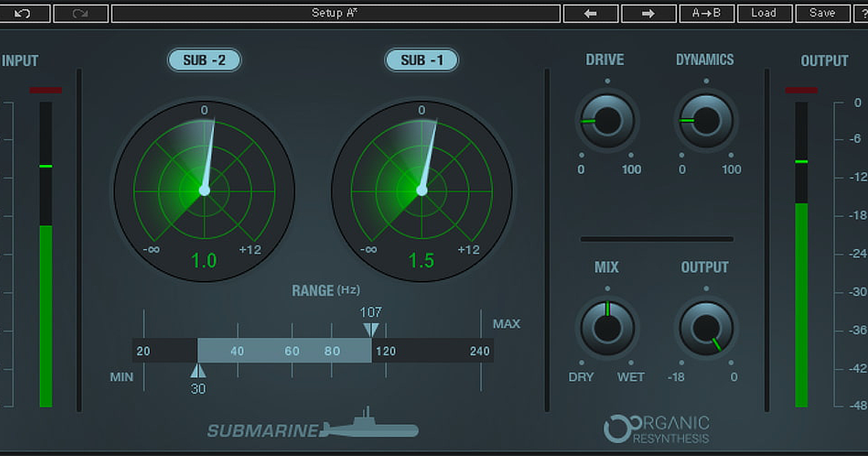This screenshot has height=456, width=868.
Task: Click the Mix dry/wet knob
Action: 607,328
